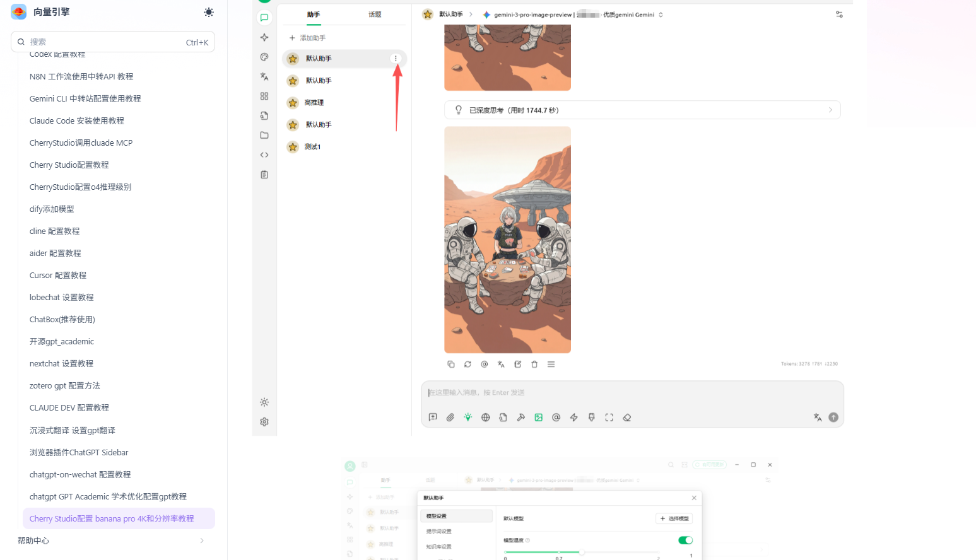Click the quick phrases lightning icon

pos(574,417)
